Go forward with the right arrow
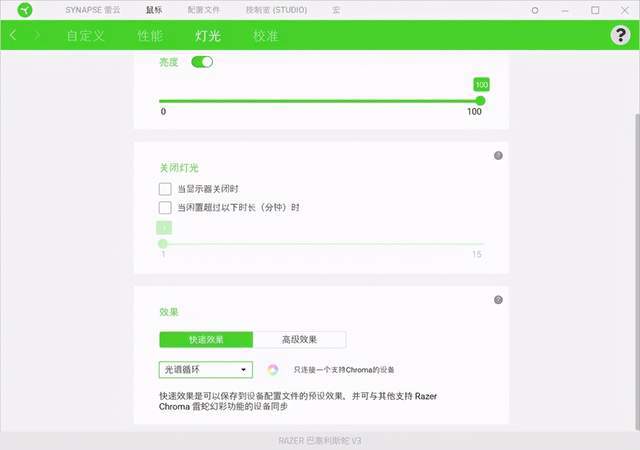This screenshot has height=450, width=640. (x=37, y=35)
